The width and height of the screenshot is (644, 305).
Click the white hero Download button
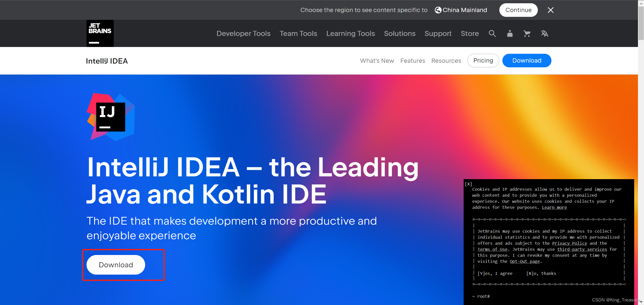click(116, 265)
